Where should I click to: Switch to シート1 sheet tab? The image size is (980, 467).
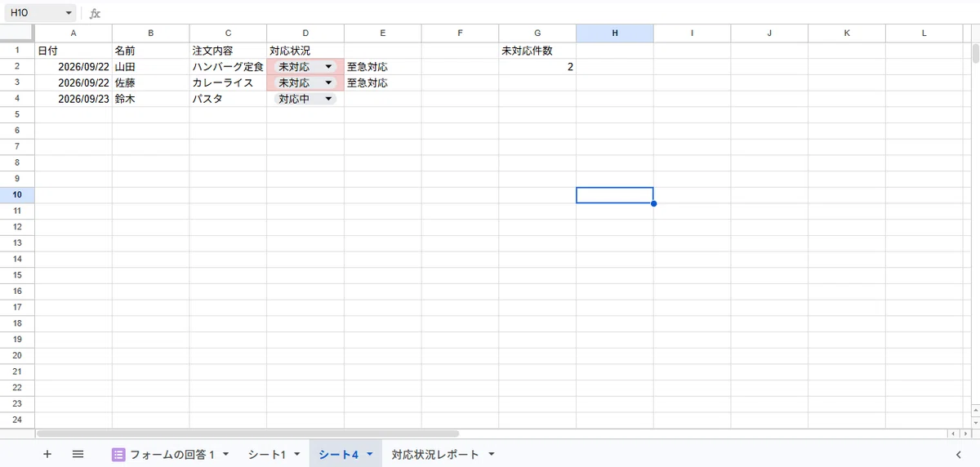tap(267, 454)
